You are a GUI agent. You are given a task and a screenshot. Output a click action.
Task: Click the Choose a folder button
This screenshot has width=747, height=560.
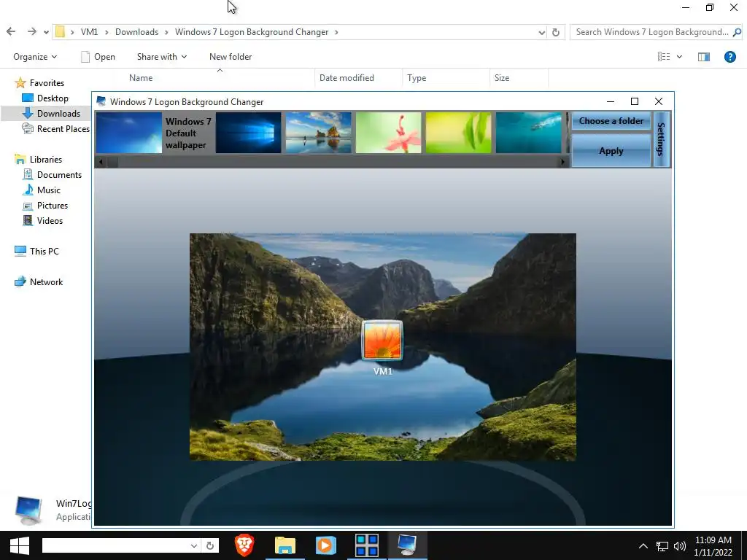click(x=611, y=121)
